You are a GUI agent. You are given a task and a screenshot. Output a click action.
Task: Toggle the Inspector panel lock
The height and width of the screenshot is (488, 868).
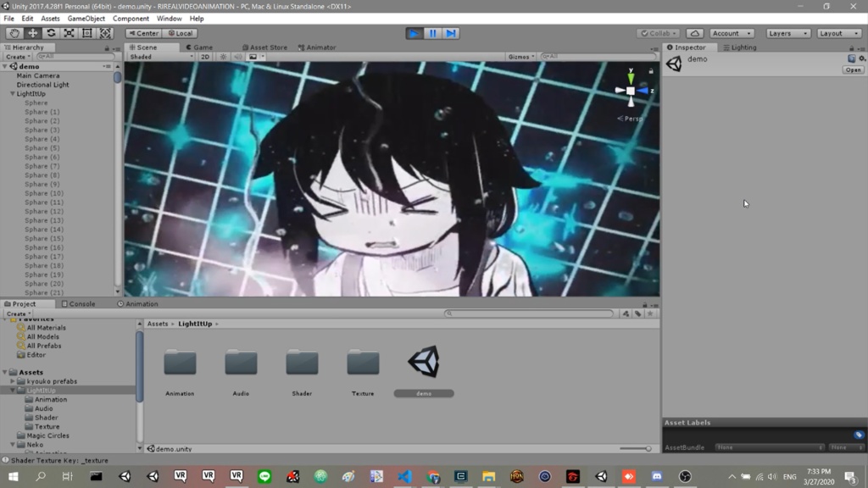pos(852,48)
